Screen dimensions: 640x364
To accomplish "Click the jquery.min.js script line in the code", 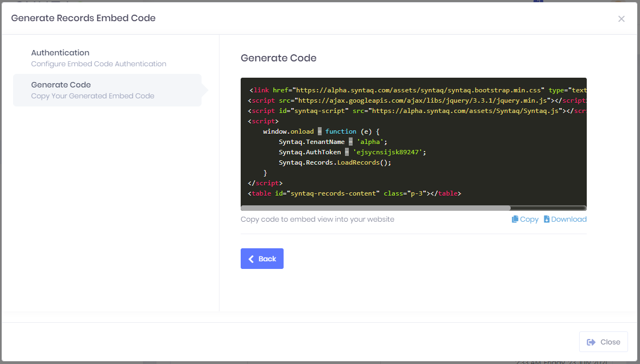I will pos(417,101).
